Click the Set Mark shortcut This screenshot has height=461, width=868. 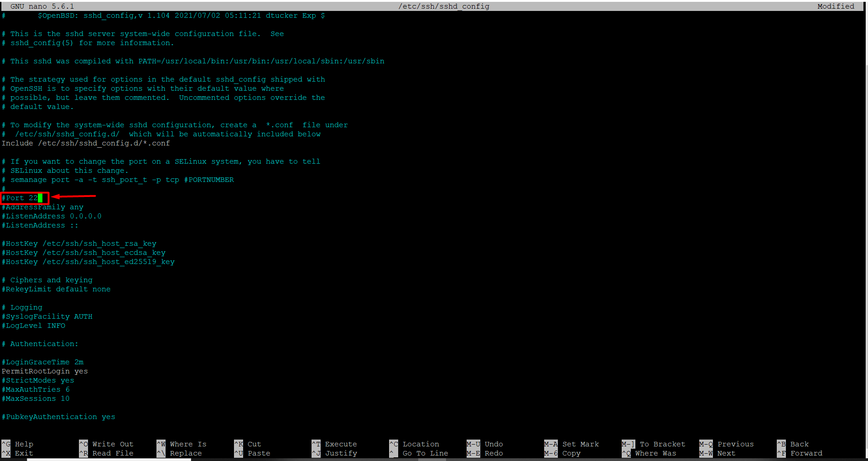tap(580, 444)
